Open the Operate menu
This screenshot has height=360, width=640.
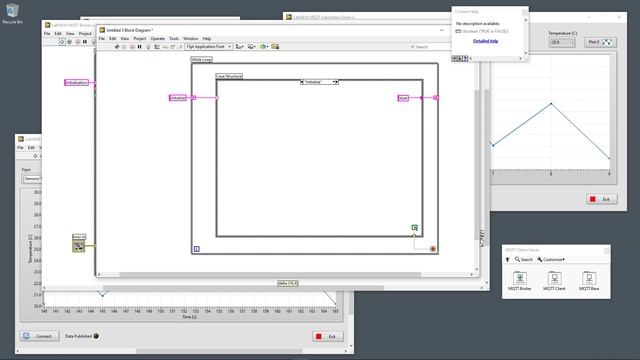point(158,38)
